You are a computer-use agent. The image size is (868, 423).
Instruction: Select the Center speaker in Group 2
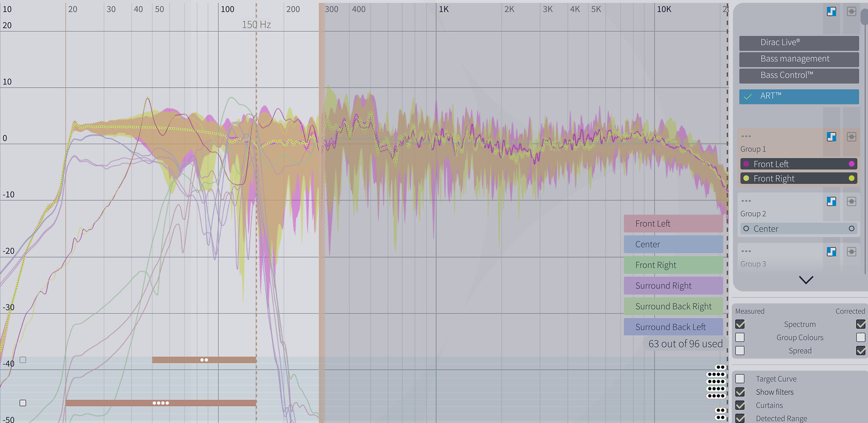click(x=798, y=229)
